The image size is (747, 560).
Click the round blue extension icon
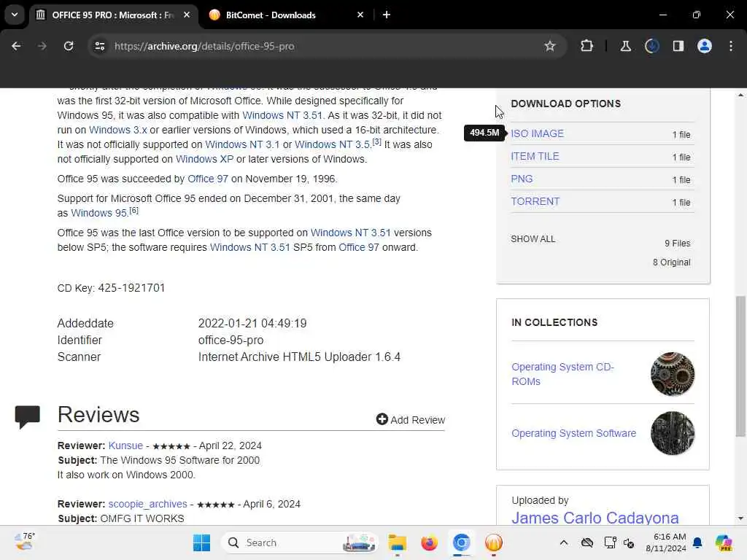pyautogui.click(x=651, y=46)
